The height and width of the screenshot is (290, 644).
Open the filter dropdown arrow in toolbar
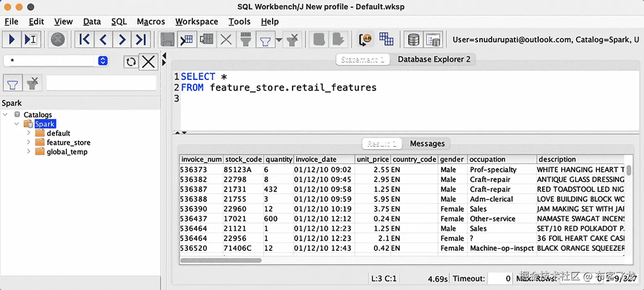coord(279,40)
